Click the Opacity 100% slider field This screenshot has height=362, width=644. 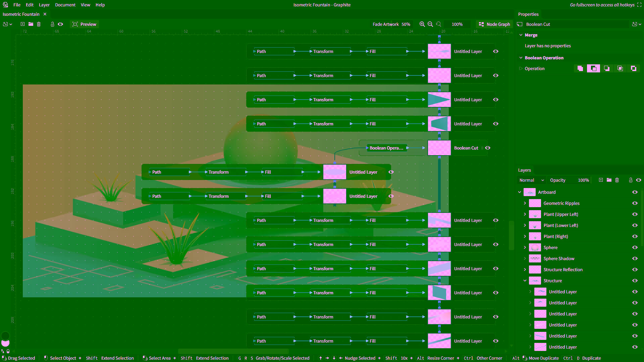click(569, 180)
